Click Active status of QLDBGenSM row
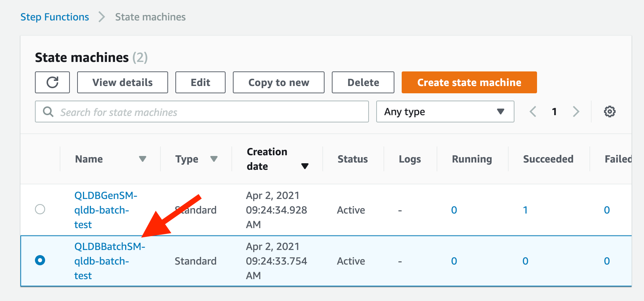Viewport: 644px width, 301px height. click(351, 210)
